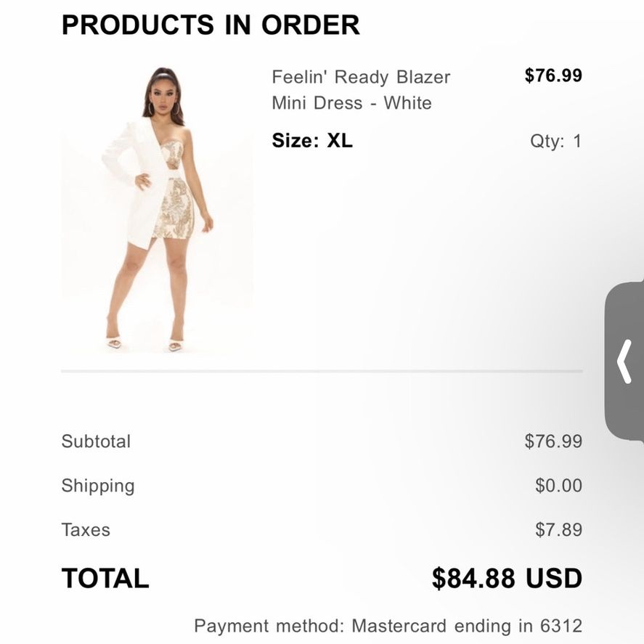Viewport: 644px width, 644px height.
Task: Select the model's white heels in the product photo
Action: coord(144,343)
